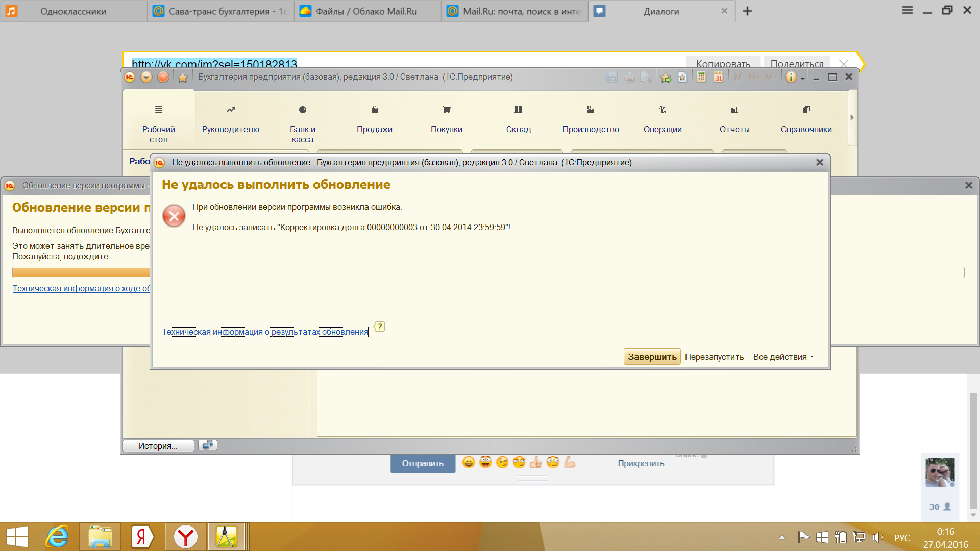Expand arrow next to info icon
980x551 pixels.
(x=802, y=78)
